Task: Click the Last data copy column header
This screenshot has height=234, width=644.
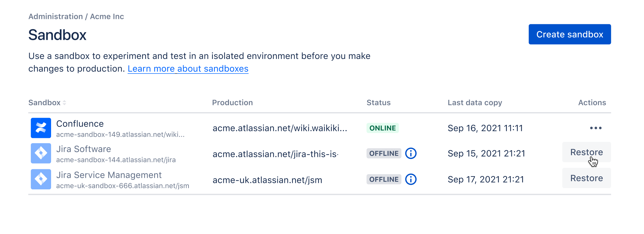Action: [x=475, y=103]
